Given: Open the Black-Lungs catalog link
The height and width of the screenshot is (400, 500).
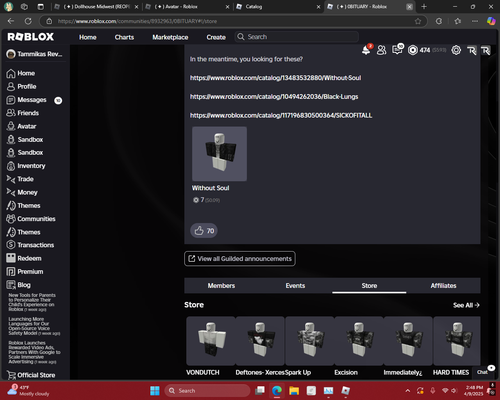Looking at the screenshot, I should 274,97.
